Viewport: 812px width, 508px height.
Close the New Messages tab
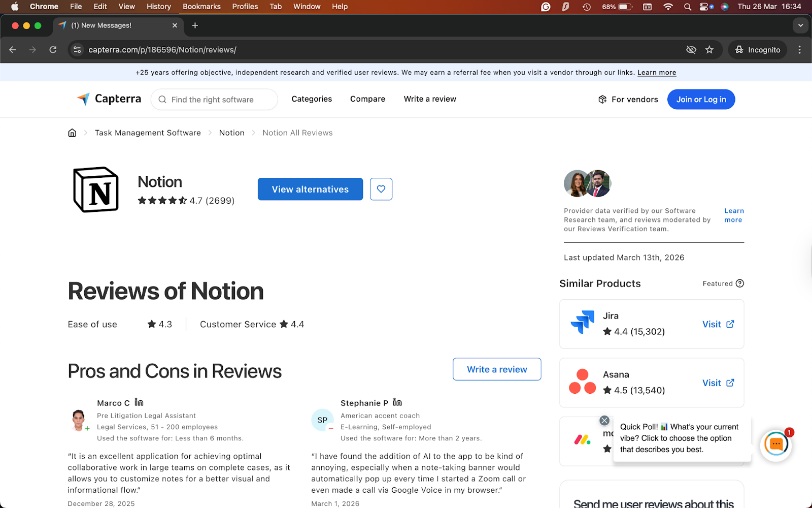175,25
